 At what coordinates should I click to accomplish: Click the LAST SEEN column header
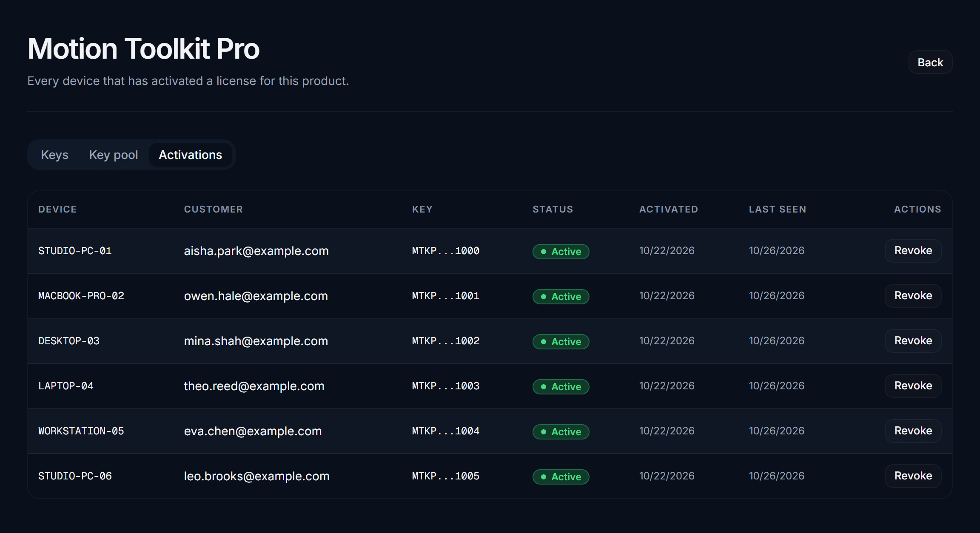778,209
